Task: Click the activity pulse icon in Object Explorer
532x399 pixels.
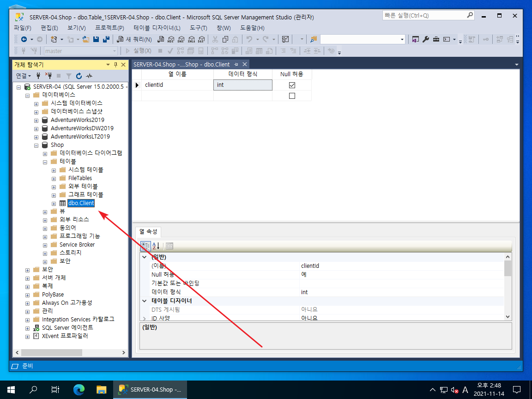Action: click(x=89, y=76)
